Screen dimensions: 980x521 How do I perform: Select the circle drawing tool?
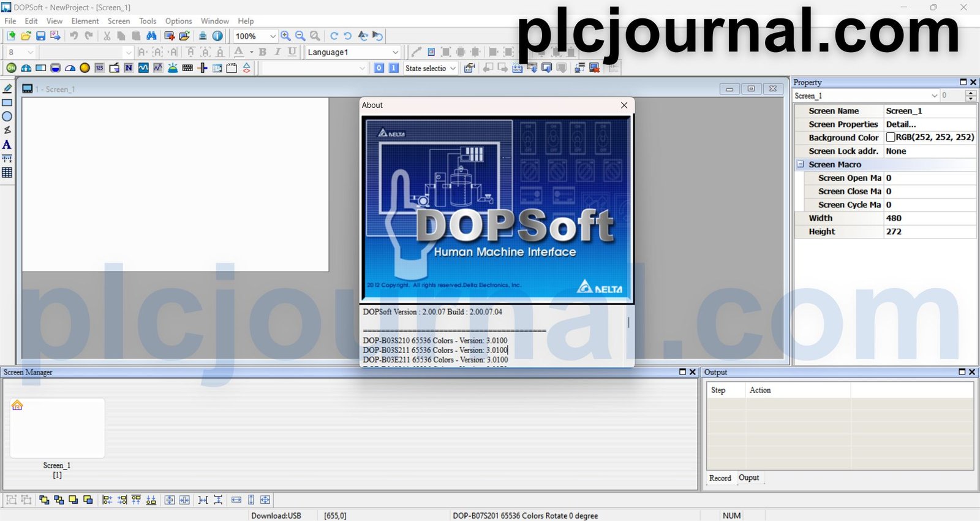pos(7,116)
